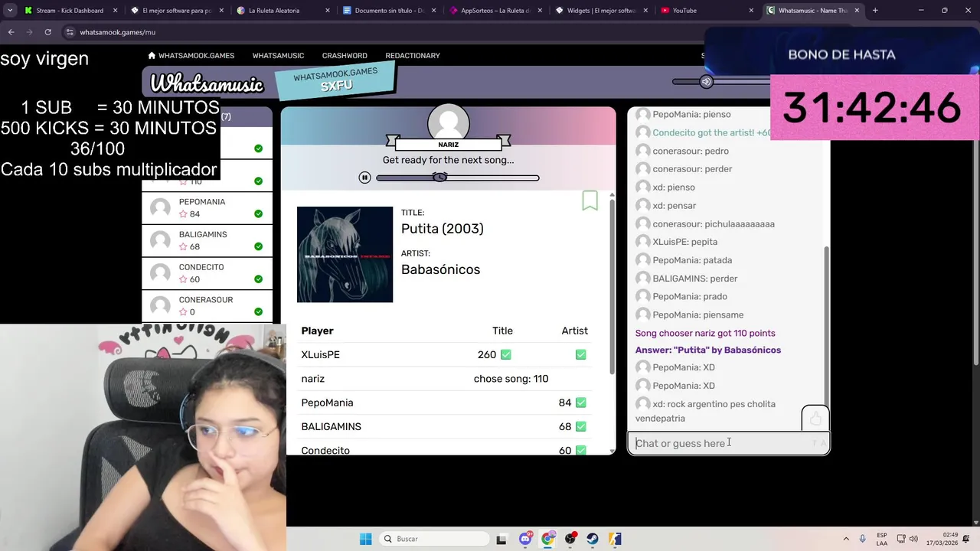Click BALIGAMINS's avatar in the player list
Screen dimensions: 980x551
point(160,240)
